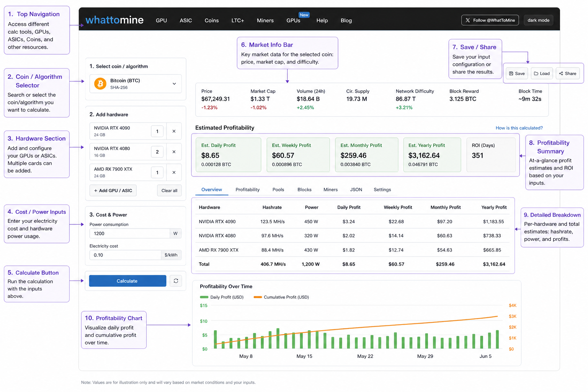This screenshot has width=588, height=392.
Task: Open the Miners nav item
Action: click(265, 20)
